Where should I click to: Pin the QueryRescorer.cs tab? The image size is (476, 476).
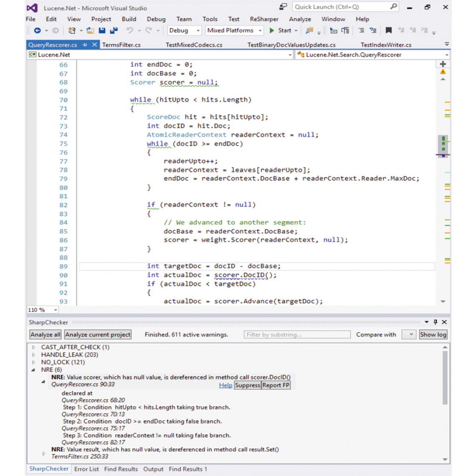click(85, 45)
